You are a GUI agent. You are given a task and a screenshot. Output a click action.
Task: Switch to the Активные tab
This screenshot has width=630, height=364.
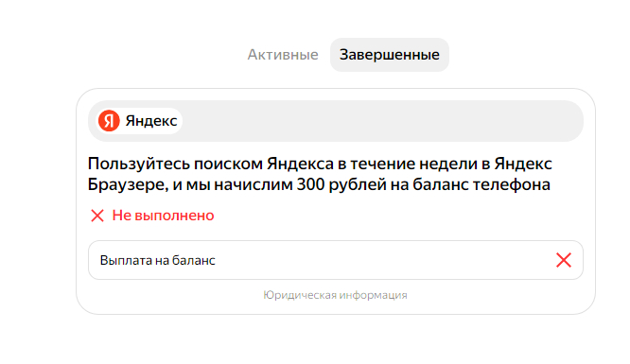coord(283,55)
